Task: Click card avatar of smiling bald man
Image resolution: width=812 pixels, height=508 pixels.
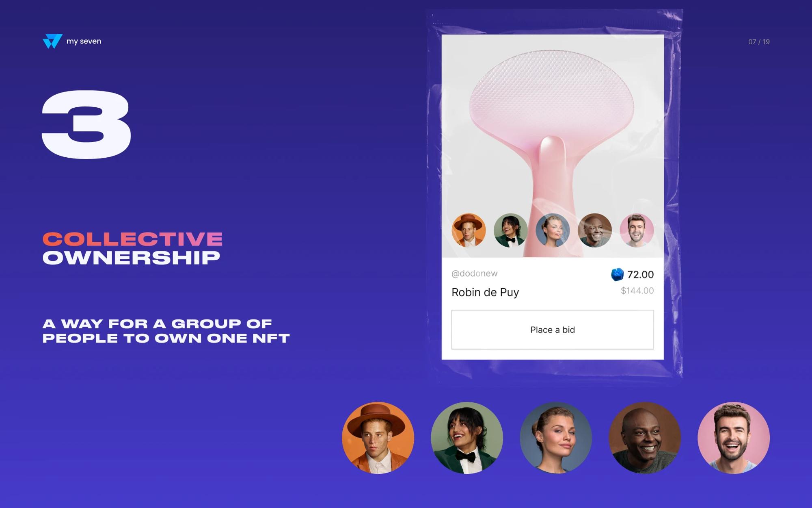Action: [595, 230]
